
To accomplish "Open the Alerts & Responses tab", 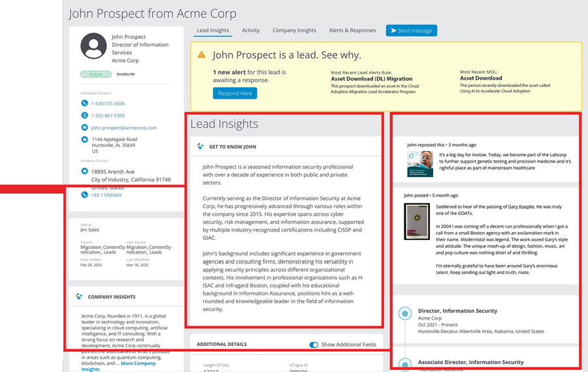I will [x=353, y=31].
